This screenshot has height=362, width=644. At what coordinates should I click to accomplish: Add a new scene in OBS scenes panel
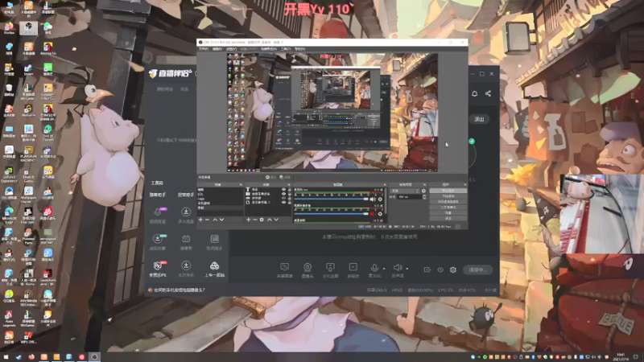pos(200,220)
